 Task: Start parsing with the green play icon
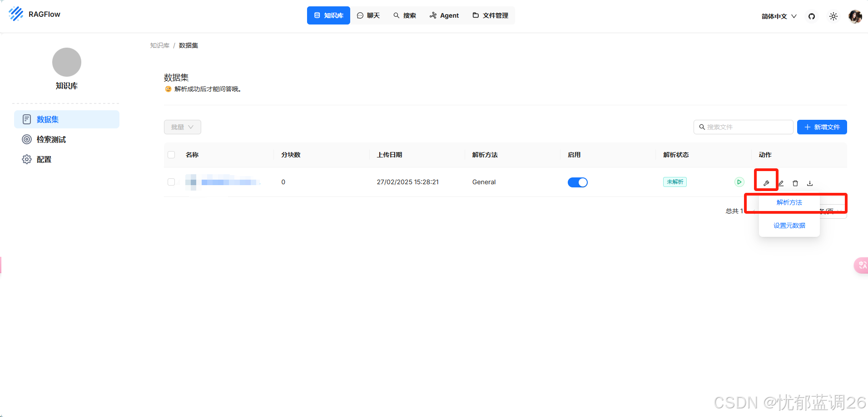tap(739, 182)
